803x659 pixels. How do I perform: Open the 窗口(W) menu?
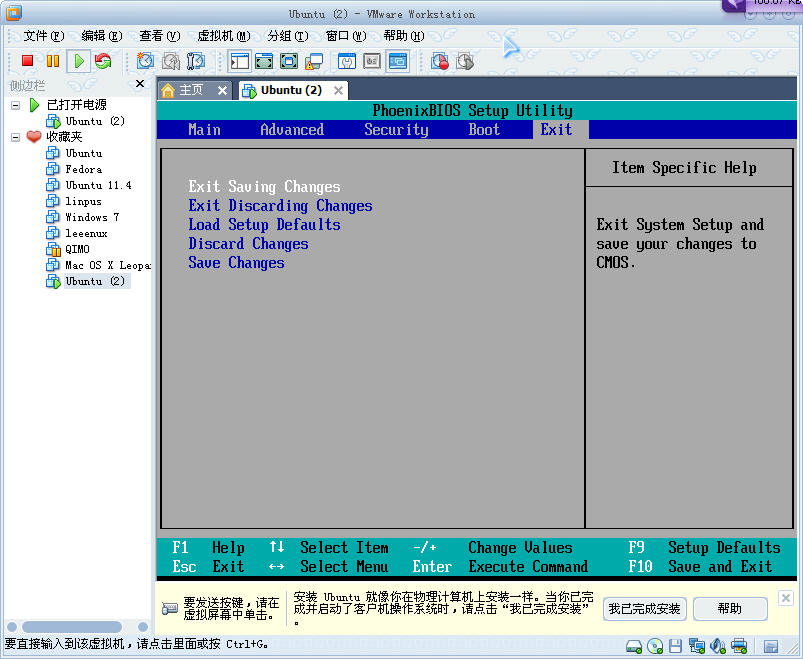pos(346,36)
